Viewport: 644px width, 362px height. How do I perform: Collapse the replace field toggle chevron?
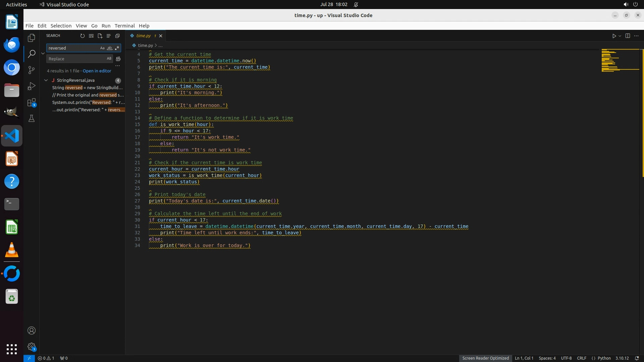click(43, 53)
